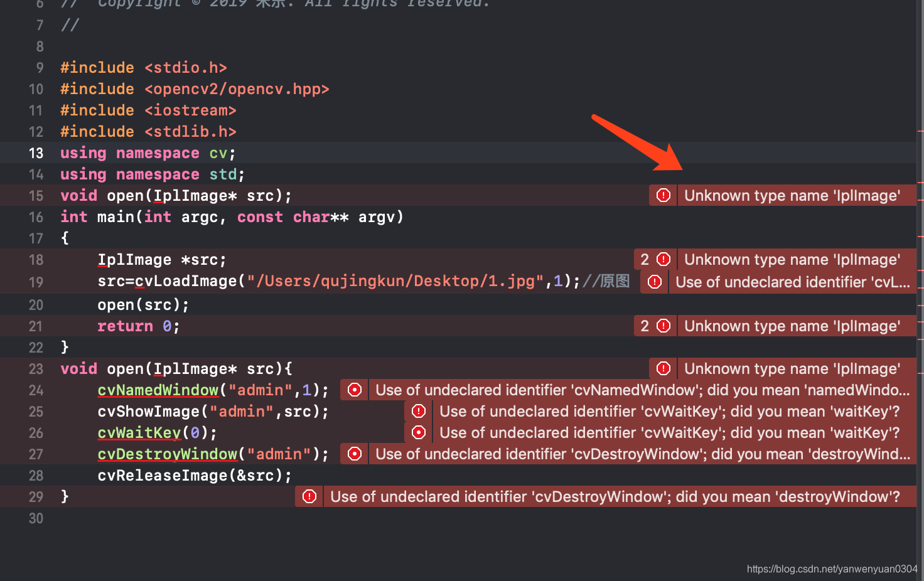Click 'open(src);' call on line 20

(x=144, y=305)
